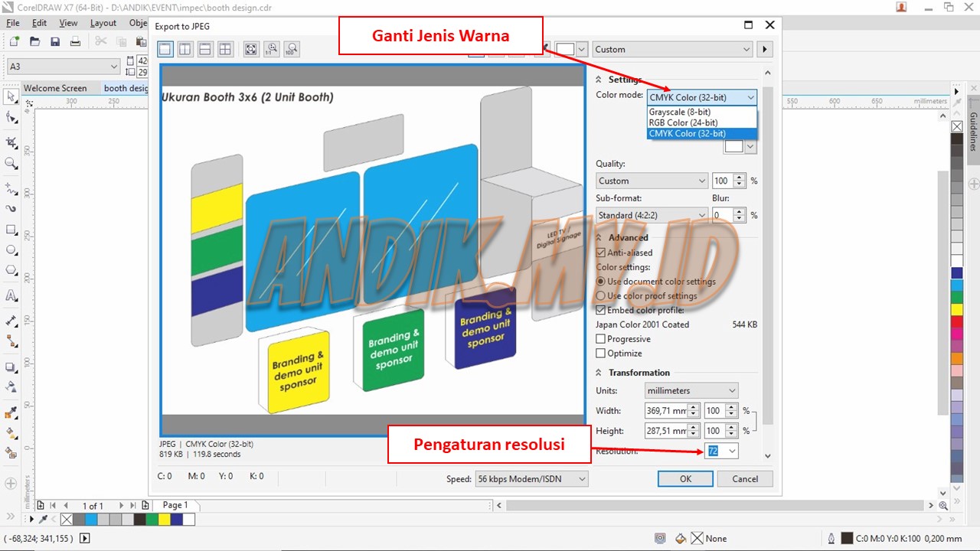Screen dimensions: 980x551
Task: Switch to side-by-side preview layout
Action: click(x=185, y=49)
